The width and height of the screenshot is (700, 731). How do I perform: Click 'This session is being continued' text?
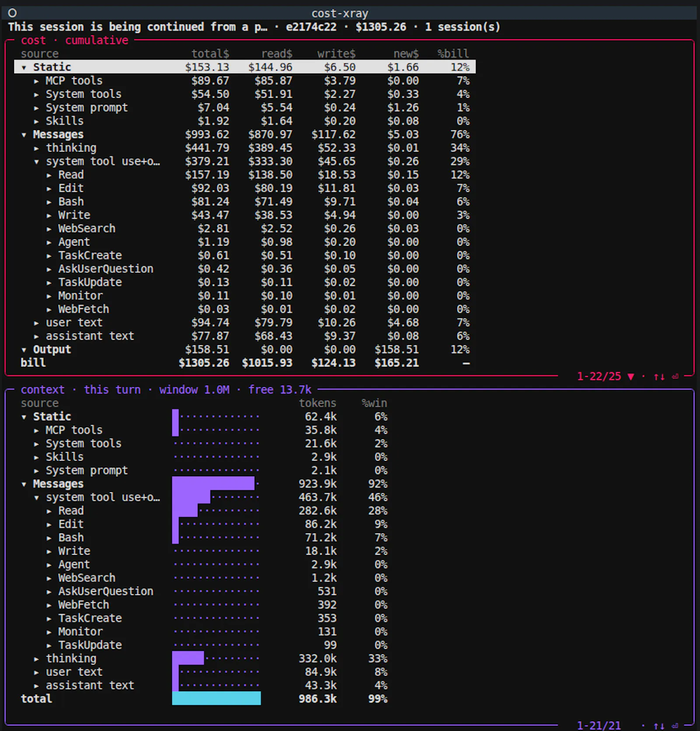point(106,27)
